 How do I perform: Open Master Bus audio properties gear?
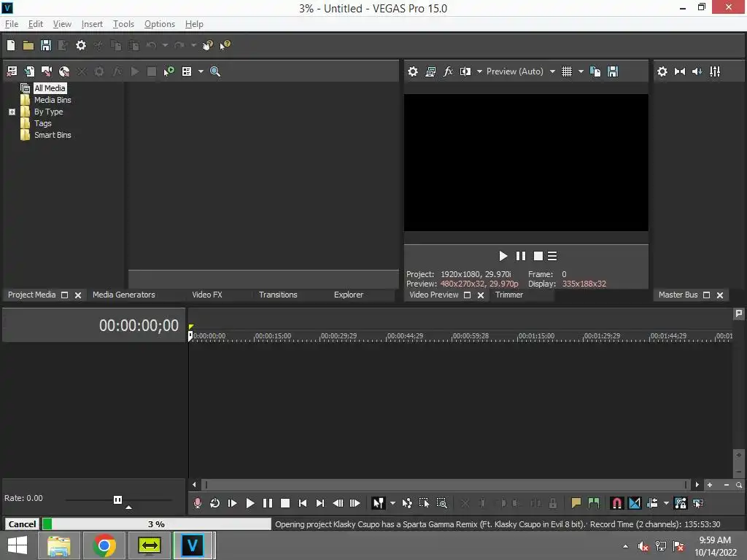click(x=662, y=71)
